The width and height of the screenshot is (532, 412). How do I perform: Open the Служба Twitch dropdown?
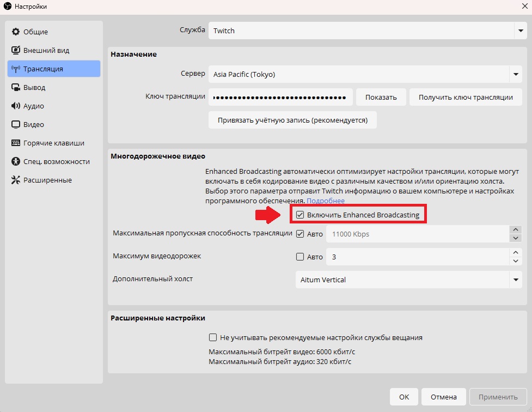tap(368, 31)
